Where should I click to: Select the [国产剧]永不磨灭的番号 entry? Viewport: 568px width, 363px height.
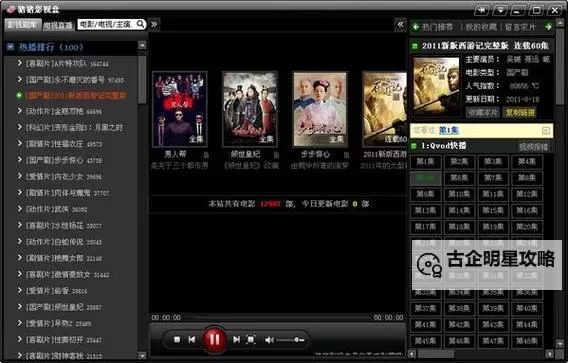(75, 79)
